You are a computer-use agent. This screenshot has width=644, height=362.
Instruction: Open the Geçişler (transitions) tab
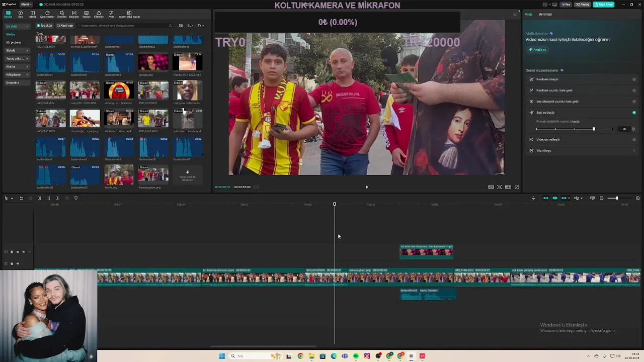point(74,14)
